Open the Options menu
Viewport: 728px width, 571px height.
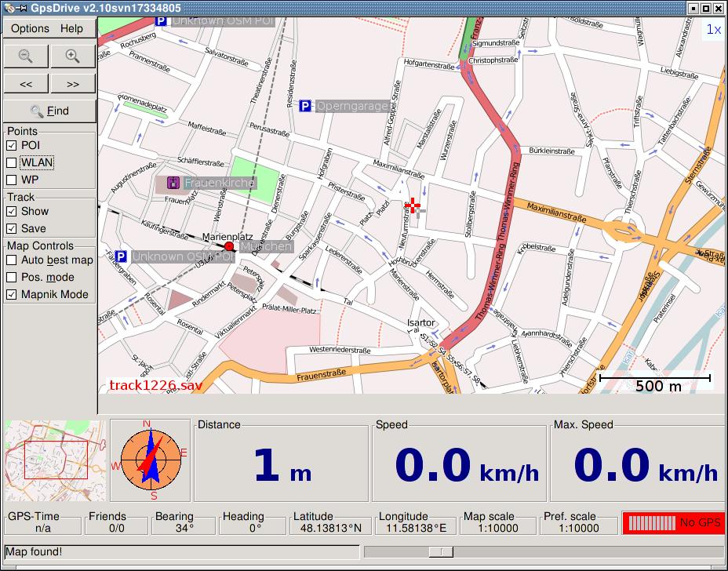[x=30, y=28]
